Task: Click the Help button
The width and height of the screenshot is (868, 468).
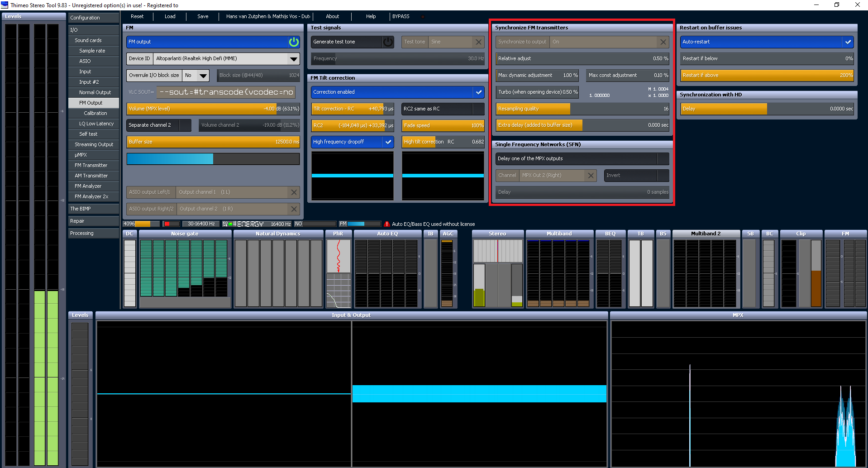Action: pyautogui.click(x=371, y=16)
